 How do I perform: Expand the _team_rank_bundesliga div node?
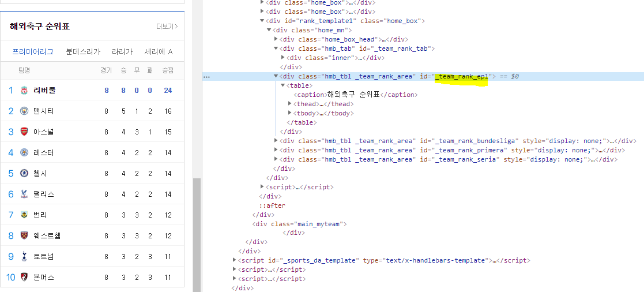276,141
